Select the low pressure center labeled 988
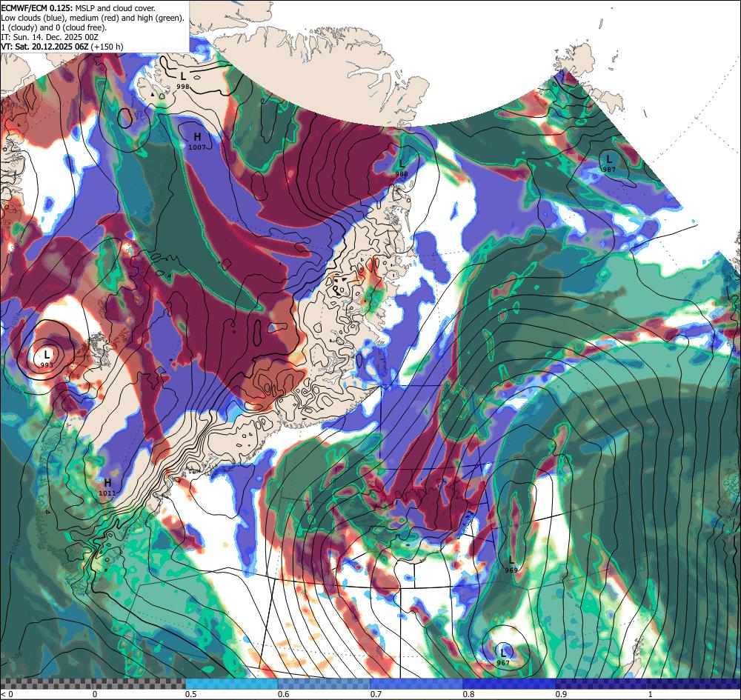Image resolution: width=741 pixels, height=700 pixels. click(402, 167)
